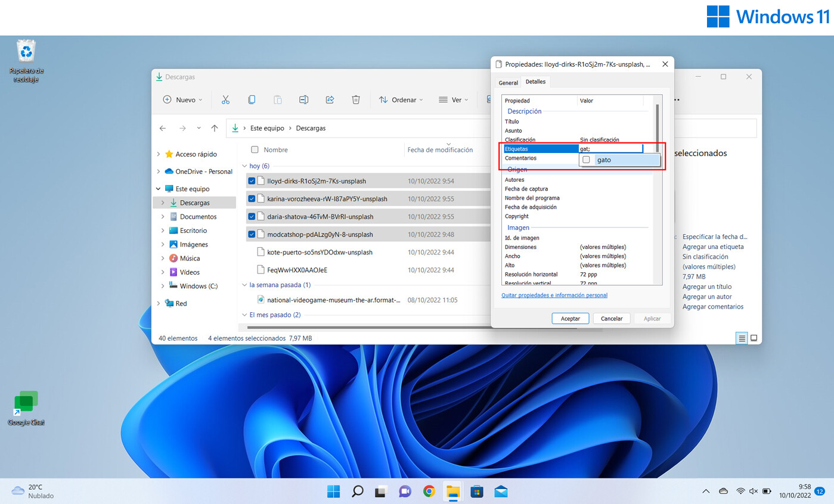This screenshot has height=504, width=834.
Task: Click the Share icon in toolbar
Action: (x=330, y=100)
